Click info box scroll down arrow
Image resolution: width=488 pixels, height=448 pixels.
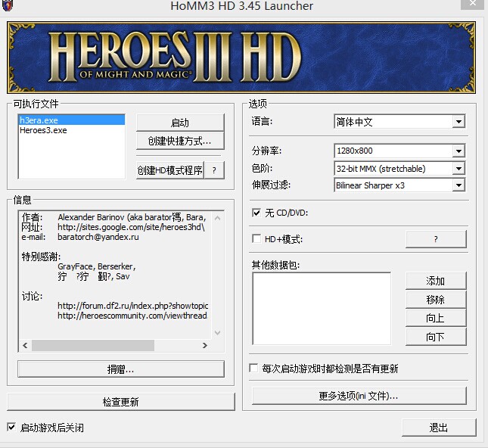pos(218,332)
